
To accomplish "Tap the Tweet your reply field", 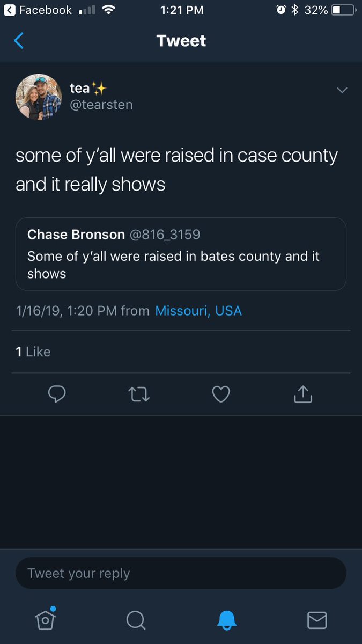I will (x=181, y=573).
